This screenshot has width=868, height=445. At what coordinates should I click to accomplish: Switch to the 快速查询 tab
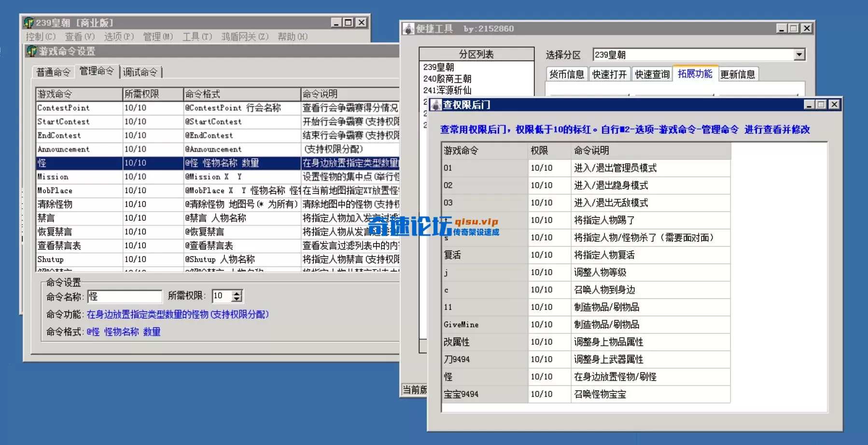pyautogui.click(x=651, y=74)
